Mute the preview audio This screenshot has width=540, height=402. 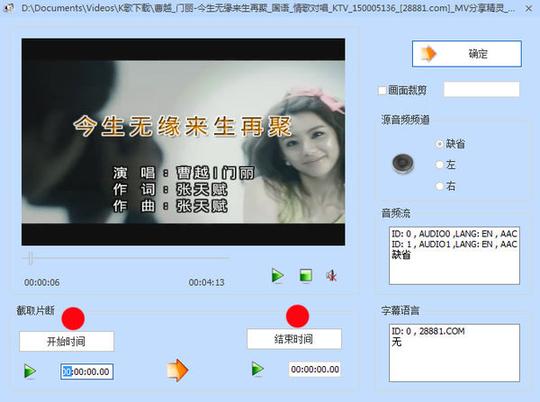[x=331, y=275]
